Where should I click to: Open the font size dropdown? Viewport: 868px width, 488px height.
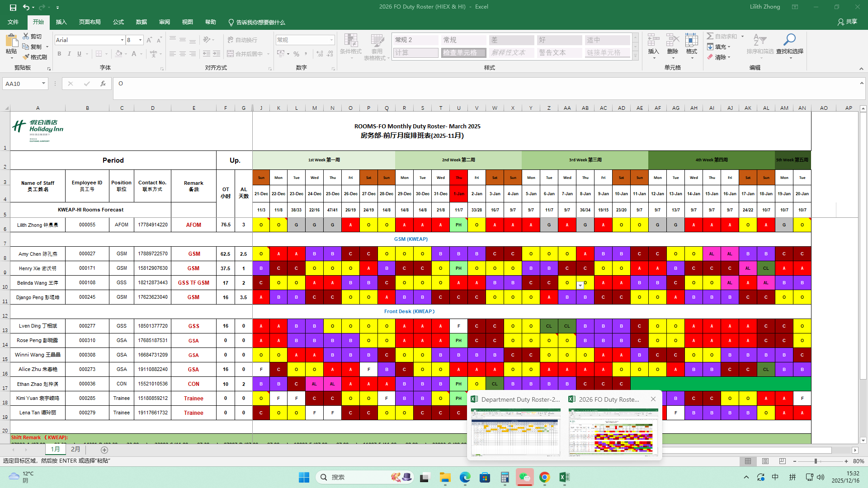coord(140,40)
